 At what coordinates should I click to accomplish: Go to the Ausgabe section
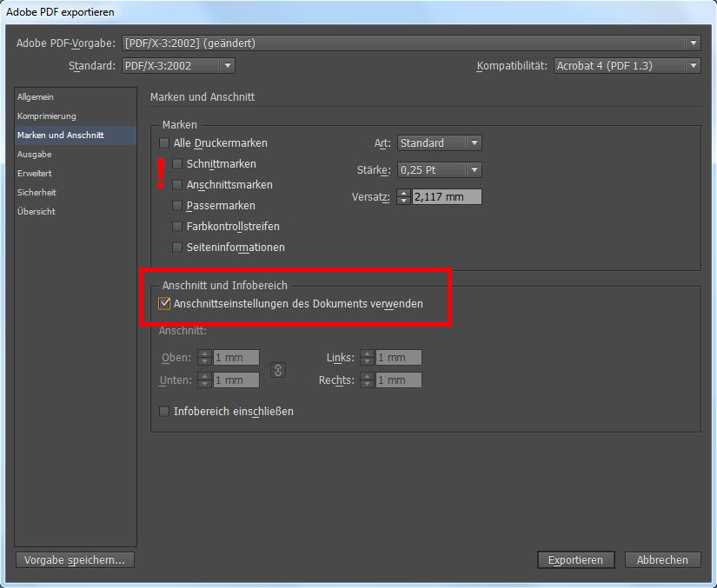click(x=35, y=155)
